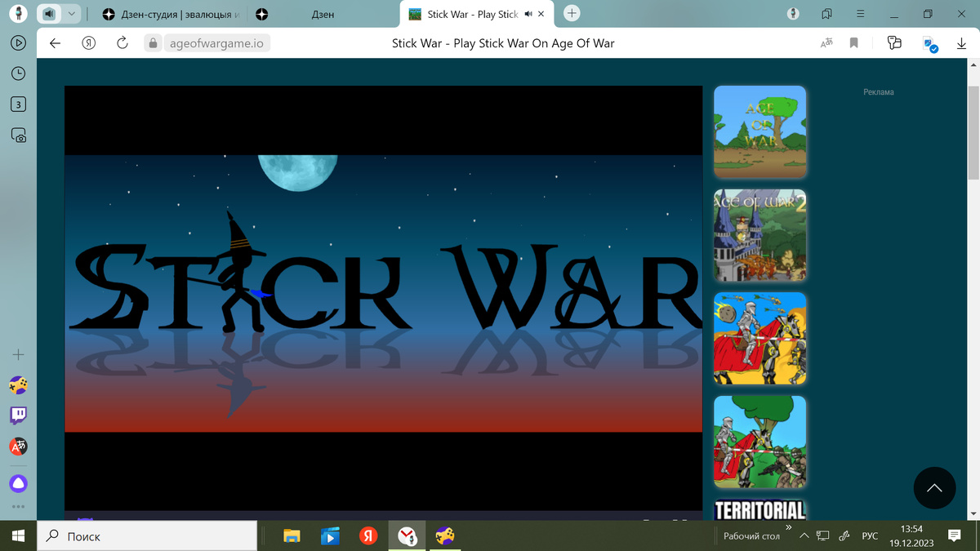Open history via the sidebar clock icon

pyautogui.click(x=18, y=73)
